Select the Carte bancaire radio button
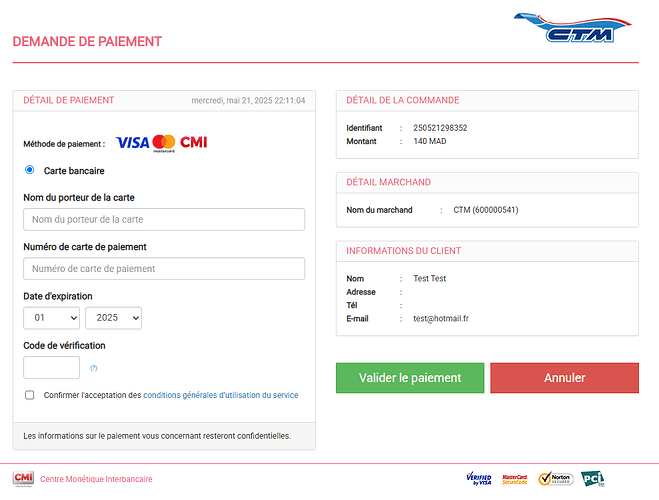 tap(29, 170)
